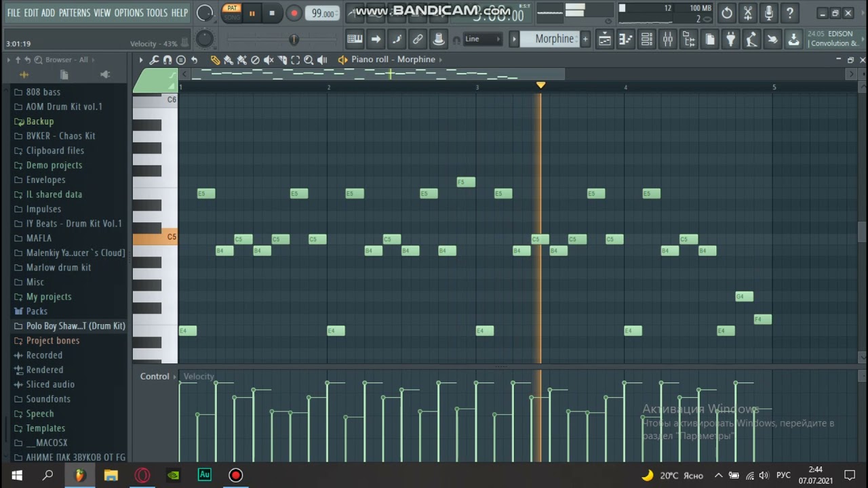Viewport: 868px width, 488px height.
Task: Open the audio editor scissors icon
Action: [748, 13]
